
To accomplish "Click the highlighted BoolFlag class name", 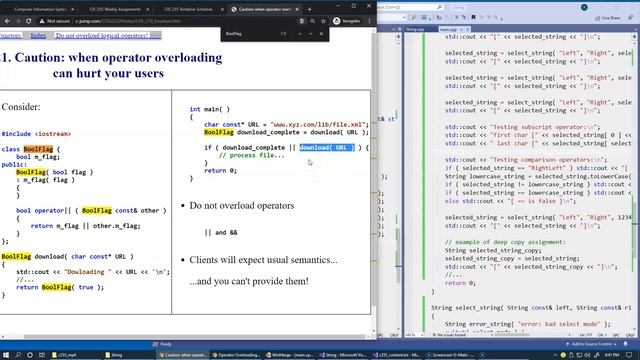I will tap(38, 149).
